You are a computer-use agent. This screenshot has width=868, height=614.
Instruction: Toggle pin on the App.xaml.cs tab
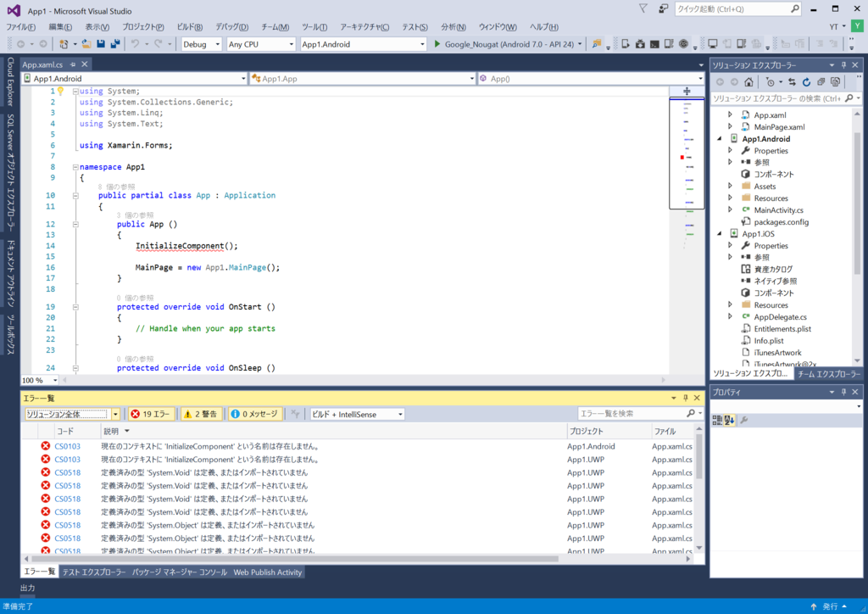[73, 64]
